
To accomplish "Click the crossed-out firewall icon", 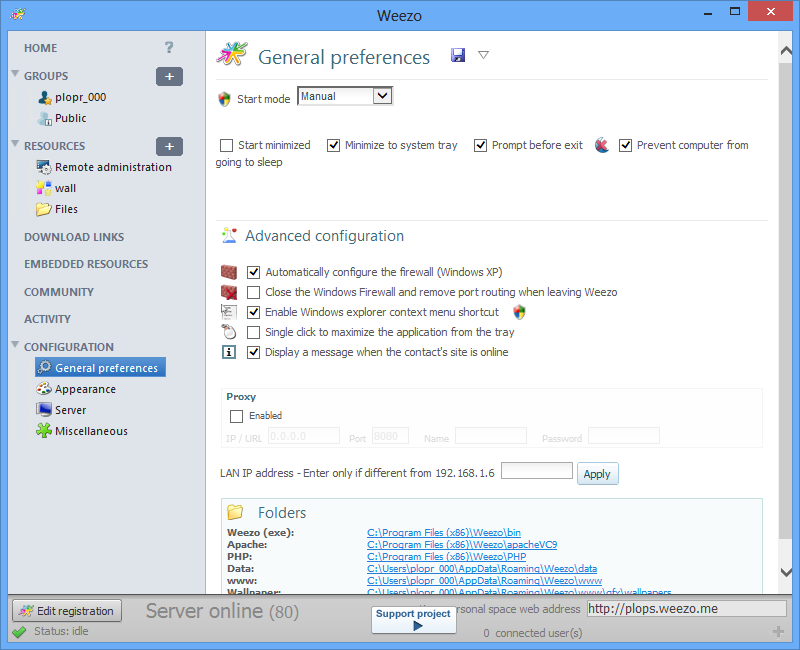I will (229, 292).
